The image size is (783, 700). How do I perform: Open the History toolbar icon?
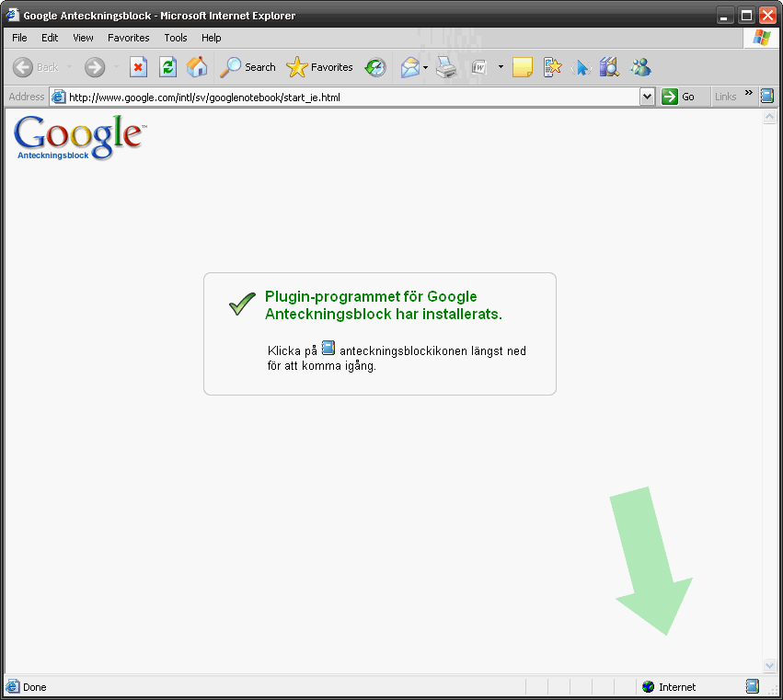[x=375, y=67]
